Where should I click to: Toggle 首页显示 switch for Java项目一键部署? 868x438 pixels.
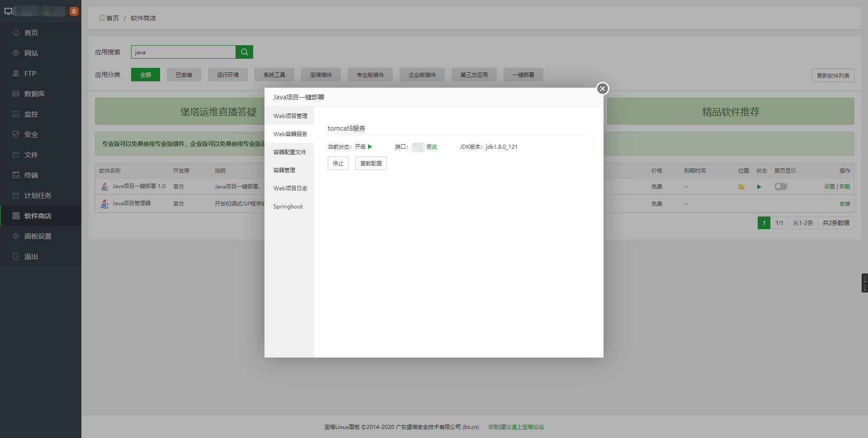pyautogui.click(x=781, y=187)
